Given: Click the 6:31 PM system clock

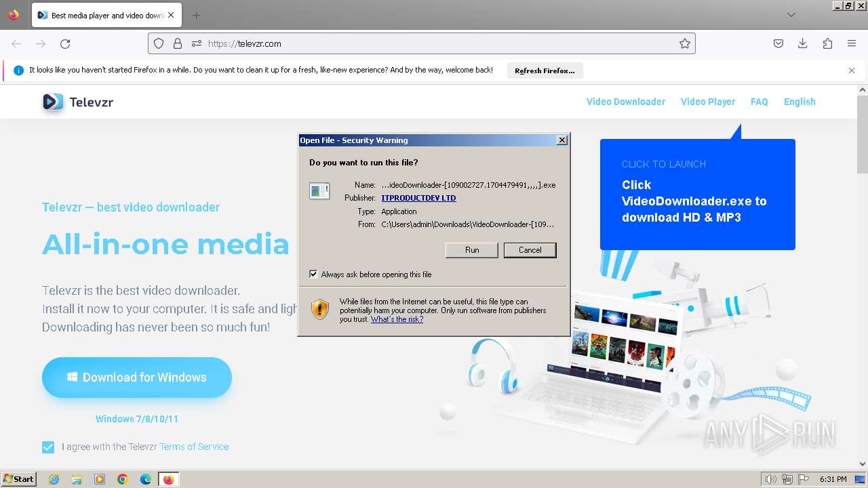Looking at the screenshot, I should (833, 479).
